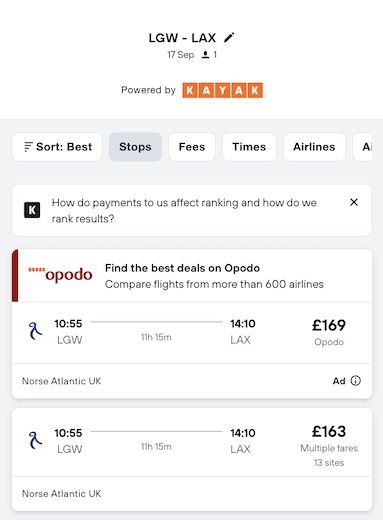Image resolution: width=383 pixels, height=520 pixels.
Task: Edit the LGW - LAX search with pencil icon
Action: (x=229, y=38)
